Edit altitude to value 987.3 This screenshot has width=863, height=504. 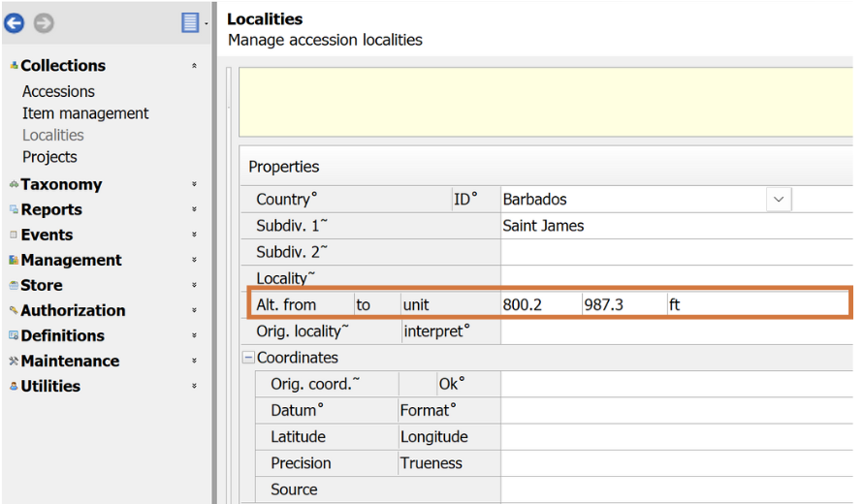click(624, 304)
